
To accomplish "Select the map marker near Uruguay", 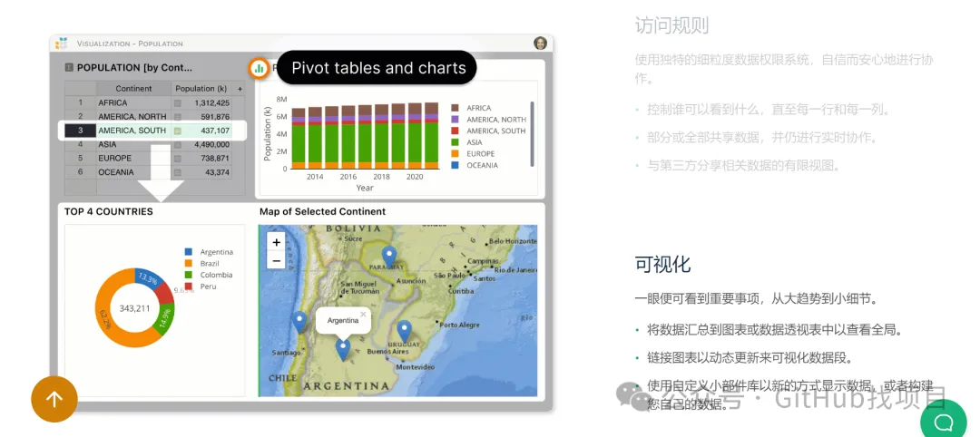I will (x=405, y=331).
